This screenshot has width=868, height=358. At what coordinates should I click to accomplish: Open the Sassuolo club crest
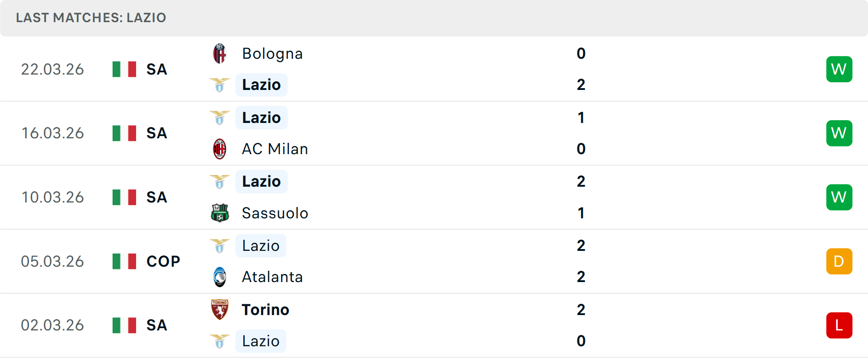220,213
